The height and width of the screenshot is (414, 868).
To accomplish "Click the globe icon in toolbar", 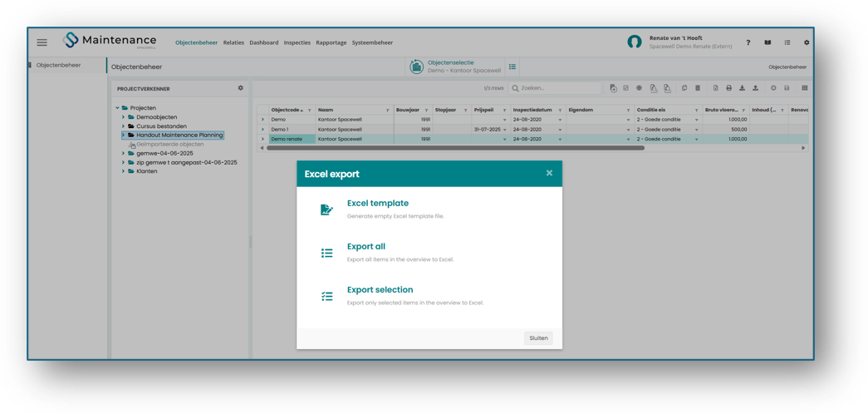I will pos(639,88).
